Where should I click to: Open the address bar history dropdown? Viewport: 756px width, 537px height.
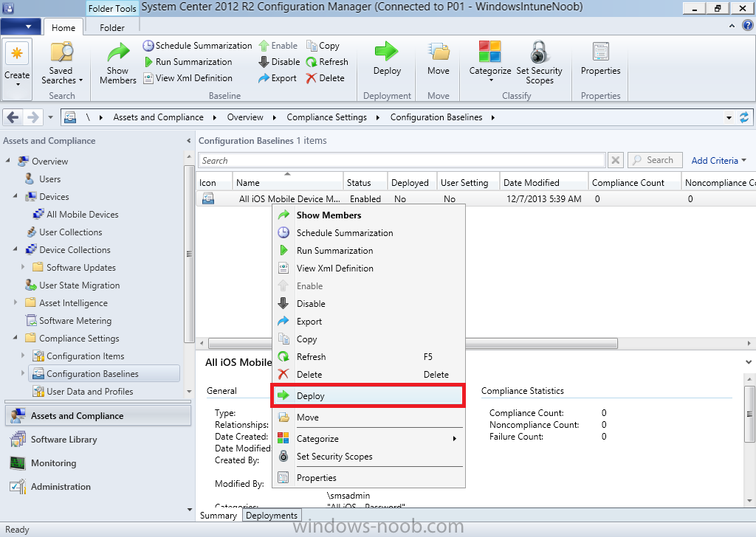point(729,117)
